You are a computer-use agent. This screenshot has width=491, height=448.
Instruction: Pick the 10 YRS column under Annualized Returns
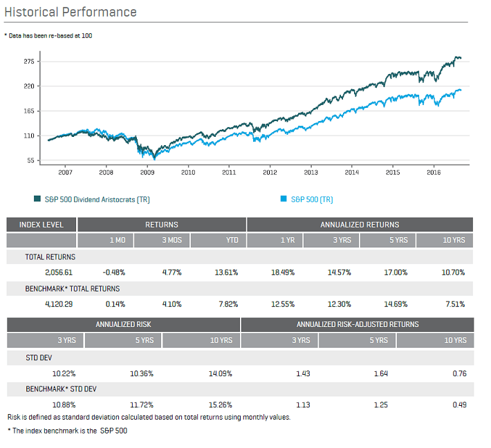pyautogui.click(x=445, y=241)
